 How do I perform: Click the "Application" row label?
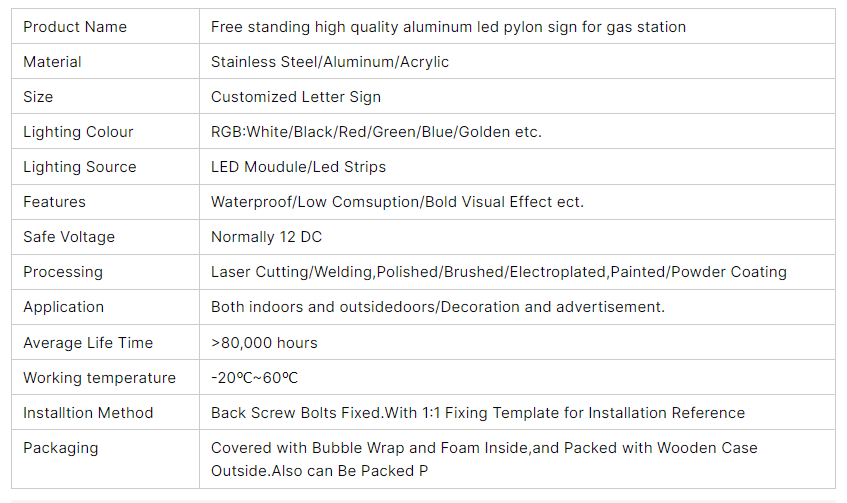63,307
